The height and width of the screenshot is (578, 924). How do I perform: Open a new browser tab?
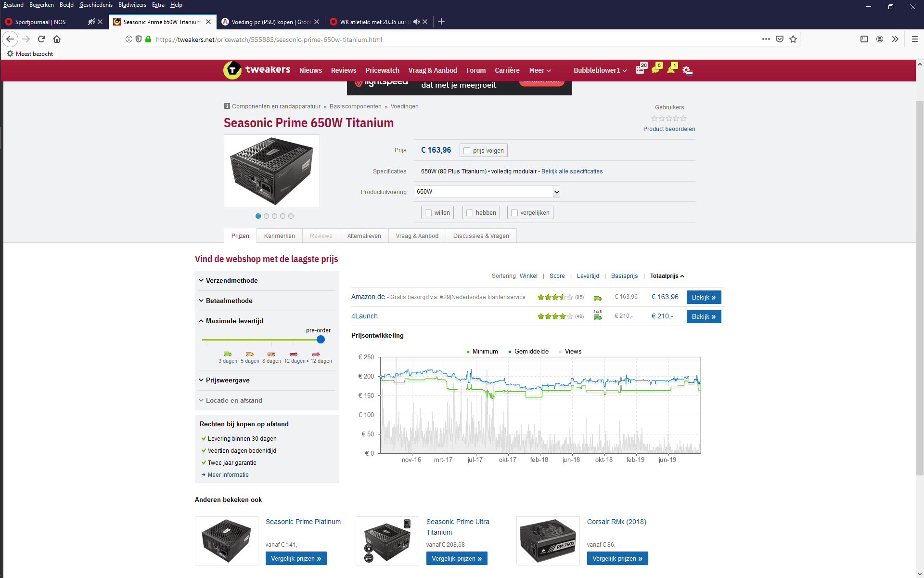[x=441, y=21]
